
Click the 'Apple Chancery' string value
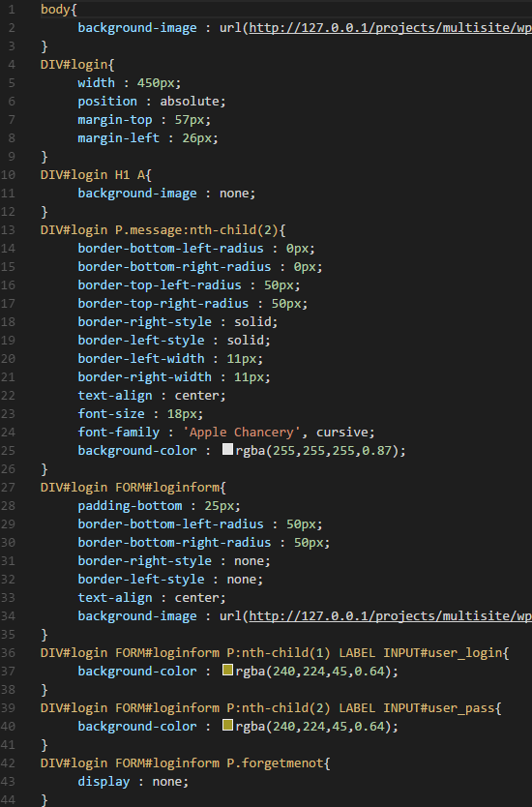(x=241, y=433)
